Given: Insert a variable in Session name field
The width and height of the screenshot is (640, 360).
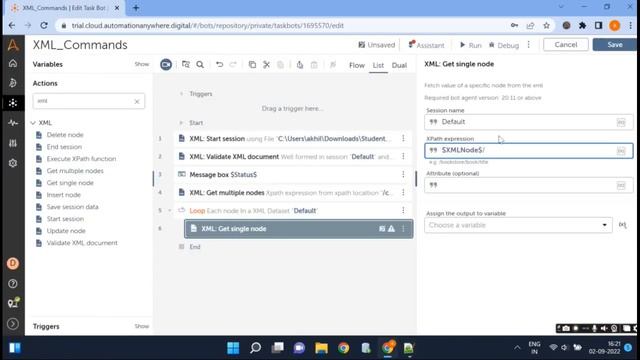Looking at the screenshot, I should 621,122.
